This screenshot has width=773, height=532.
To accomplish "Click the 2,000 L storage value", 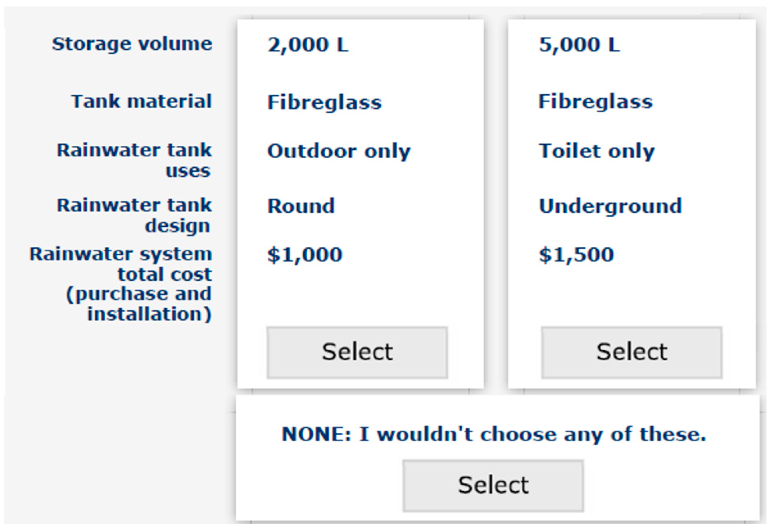I will (308, 45).
